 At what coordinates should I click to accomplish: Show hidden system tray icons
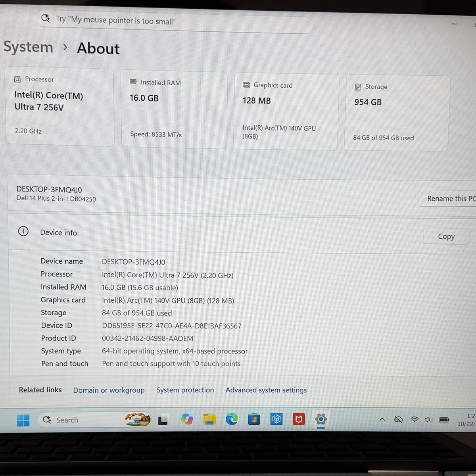pyautogui.click(x=382, y=419)
